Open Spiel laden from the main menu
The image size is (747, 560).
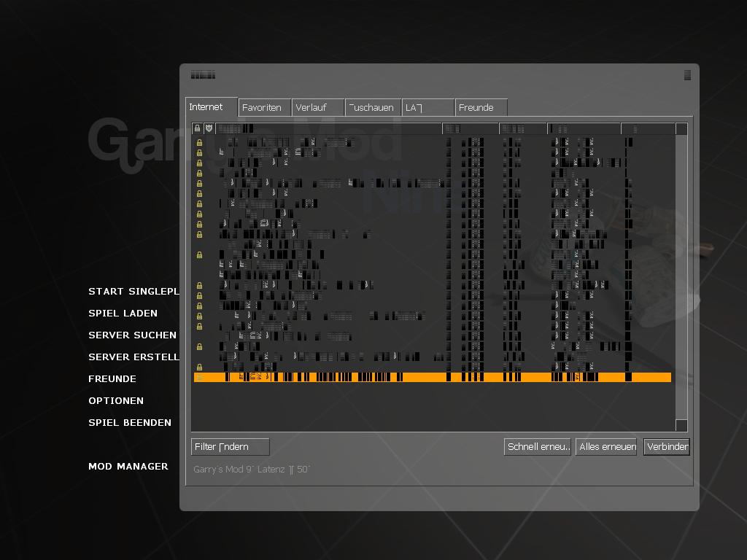click(x=123, y=314)
